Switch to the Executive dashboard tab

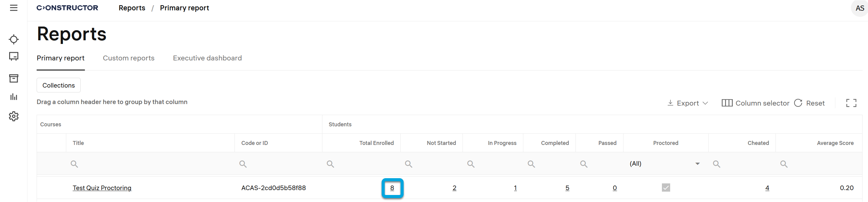(x=207, y=58)
